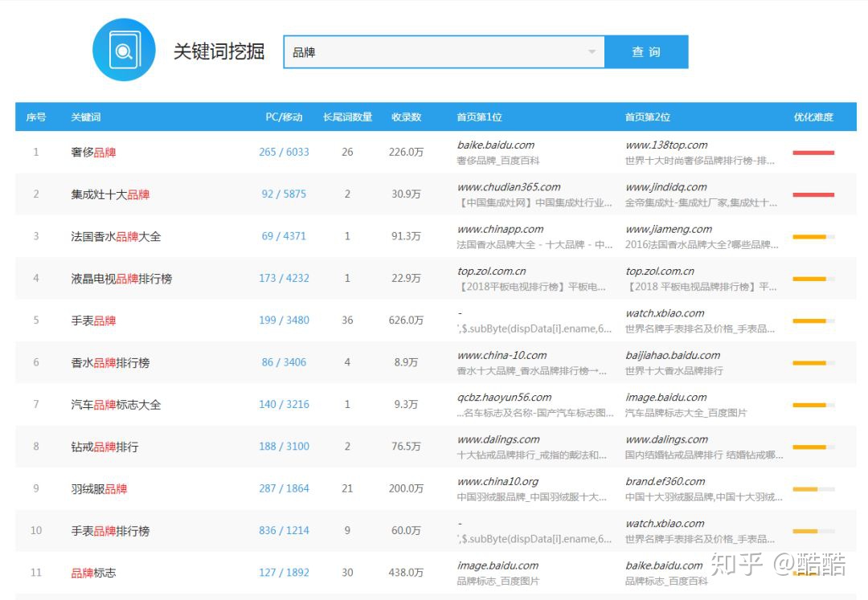
Task: Open the keyword 香水品牌排行榜
Action: pyautogui.click(x=110, y=362)
